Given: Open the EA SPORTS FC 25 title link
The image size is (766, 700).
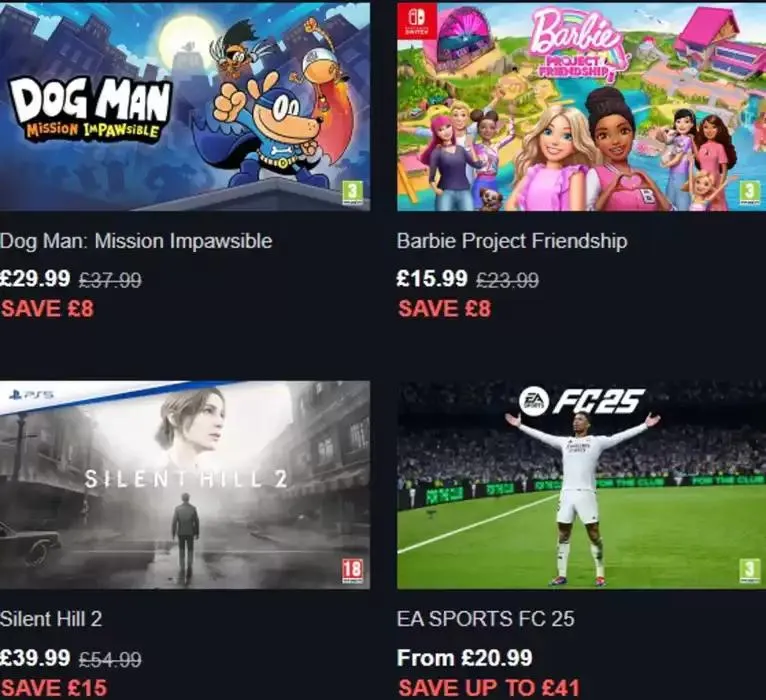Looking at the screenshot, I should (486, 619).
